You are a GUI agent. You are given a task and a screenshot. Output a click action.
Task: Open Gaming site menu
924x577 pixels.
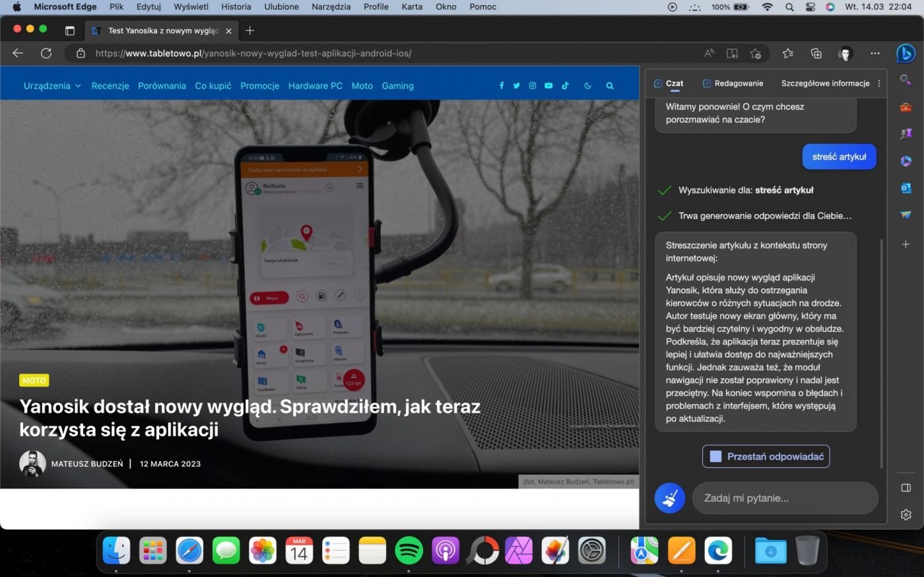point(397,86)
